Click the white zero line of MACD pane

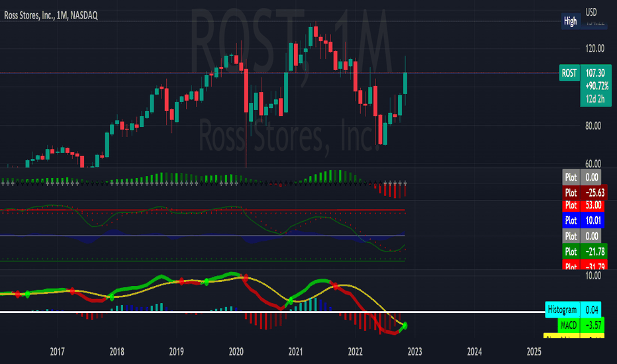[x=271, y=312]
